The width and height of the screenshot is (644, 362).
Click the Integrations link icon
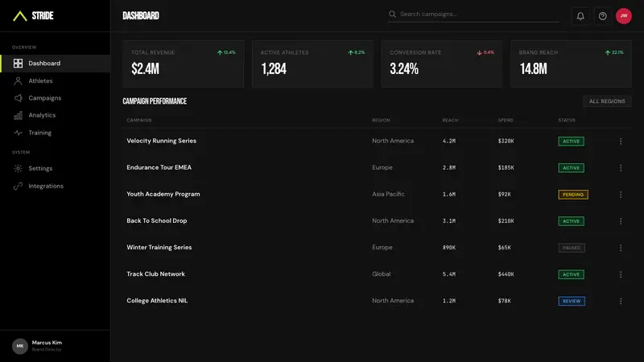point(18,186)
